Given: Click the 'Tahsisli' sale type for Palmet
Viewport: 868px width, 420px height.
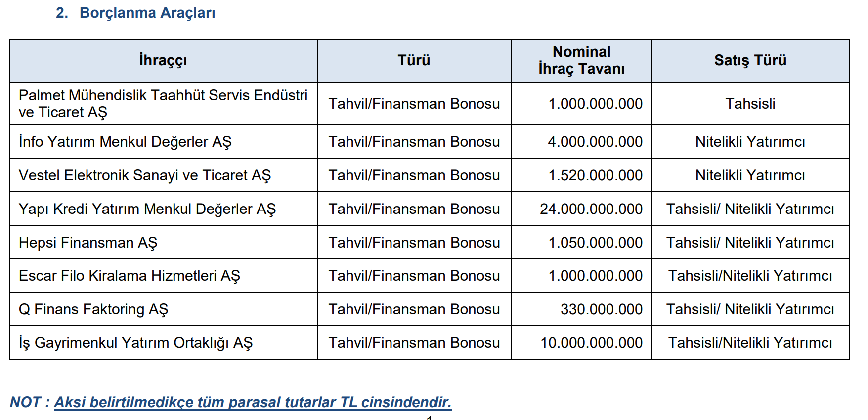Looking at the screenshot, I should [750, 104].
